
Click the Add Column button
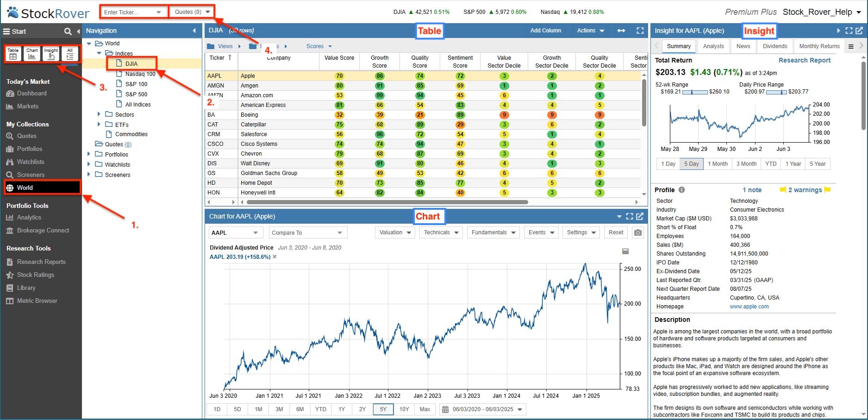(x=546, y=31)
